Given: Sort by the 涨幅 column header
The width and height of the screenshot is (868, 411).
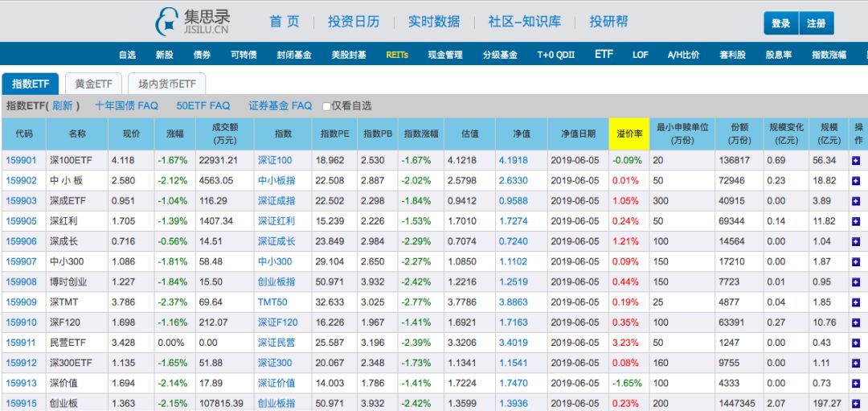Looking at the screenshot, I should pyautogui.click(x=175, y=134).
